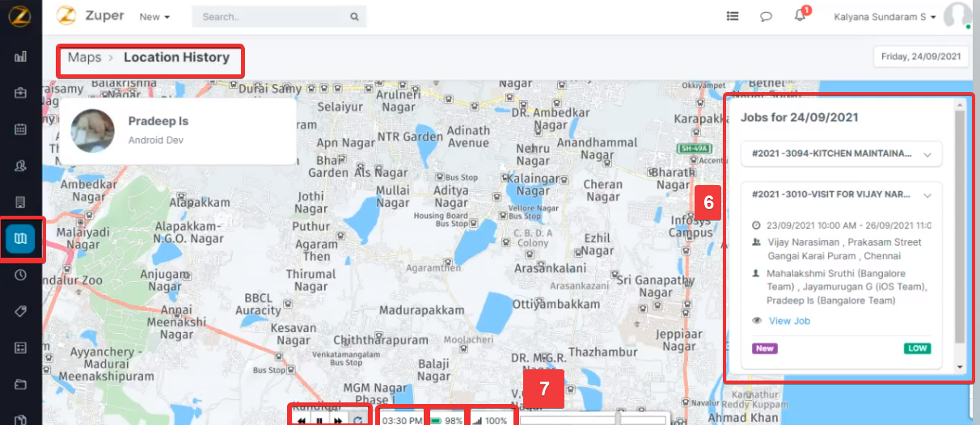Click the 03:30 PM time indicator
980x425 pixels.
[x=402, y=421]
